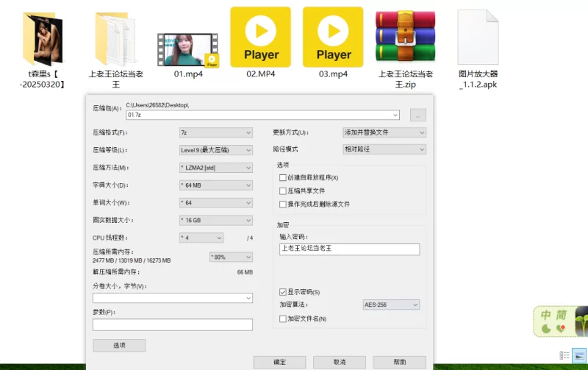Viewport: 588px width, 370px height.
Task: Select the 03.mp4 Player icon
Action: point(333,37)
